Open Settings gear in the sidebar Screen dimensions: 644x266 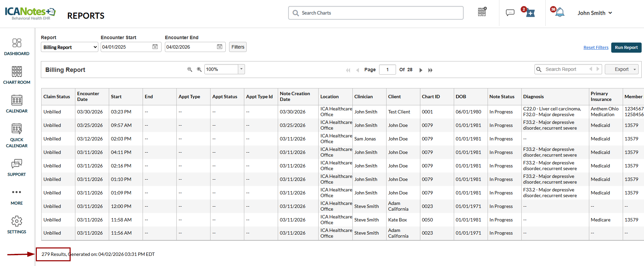17,225
